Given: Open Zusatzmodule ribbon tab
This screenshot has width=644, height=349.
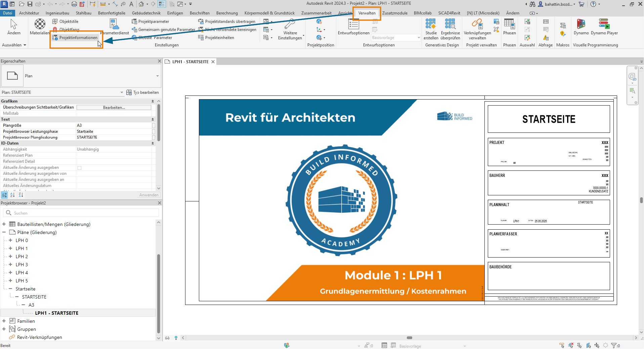Looking at the screenshot, I should (x=395, y=13).
